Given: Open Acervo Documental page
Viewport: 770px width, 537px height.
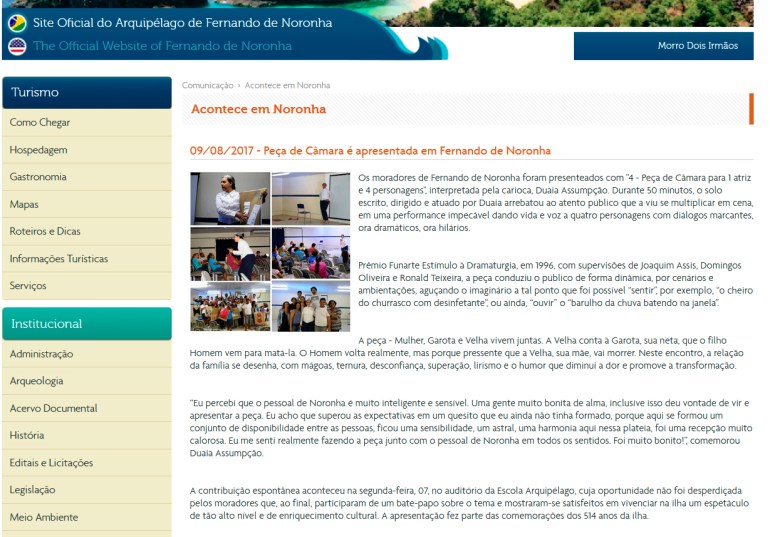Looking at the screenshot, I should pyautogui.click(x=53, y=408).
